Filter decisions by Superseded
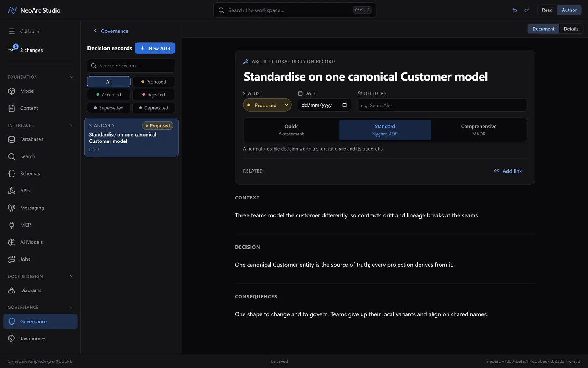The image size is (588, 368). 109,108
